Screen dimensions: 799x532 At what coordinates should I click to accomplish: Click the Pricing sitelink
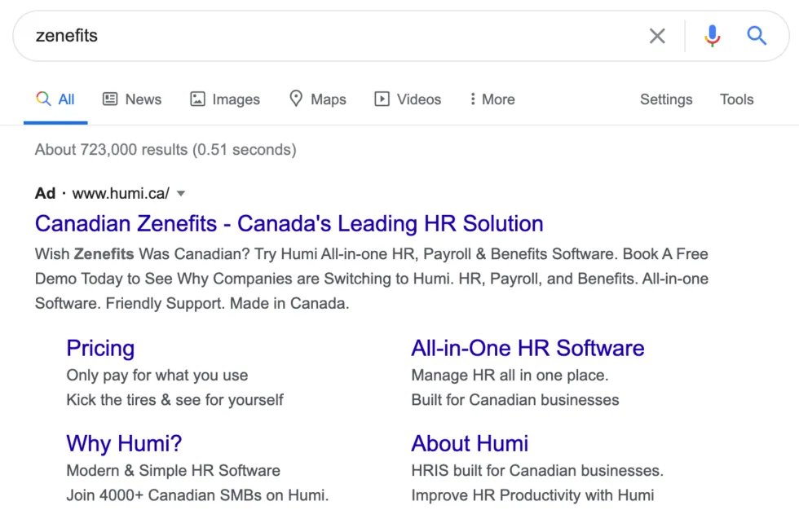[x=100, y=348]
